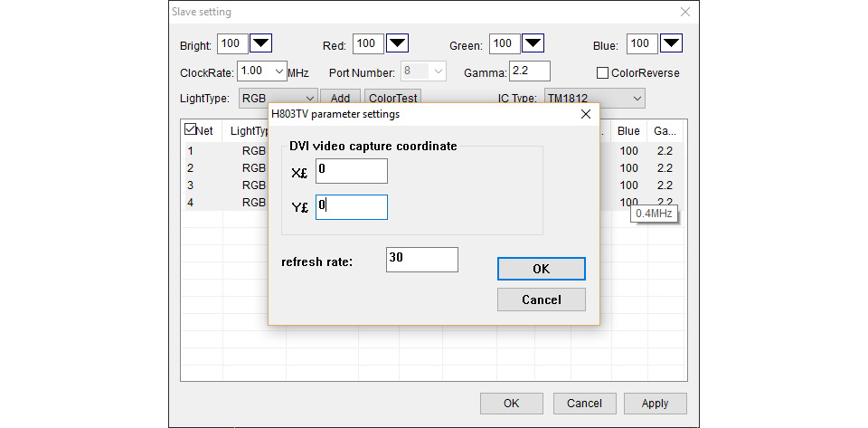Click OK in the H803TV dialog
868x428 pixels.
(x=542, y=269)
